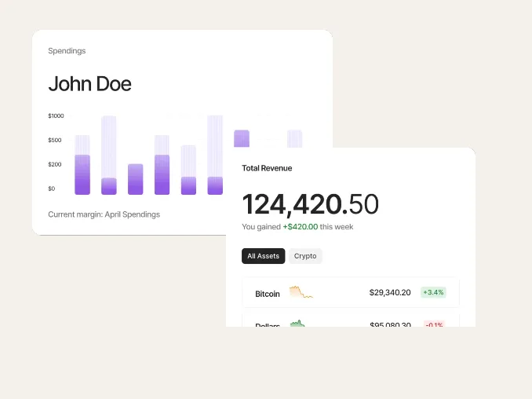Screen dimensions: 532x399
Task: Click the $200 axis label
Action: coord(55,164)
